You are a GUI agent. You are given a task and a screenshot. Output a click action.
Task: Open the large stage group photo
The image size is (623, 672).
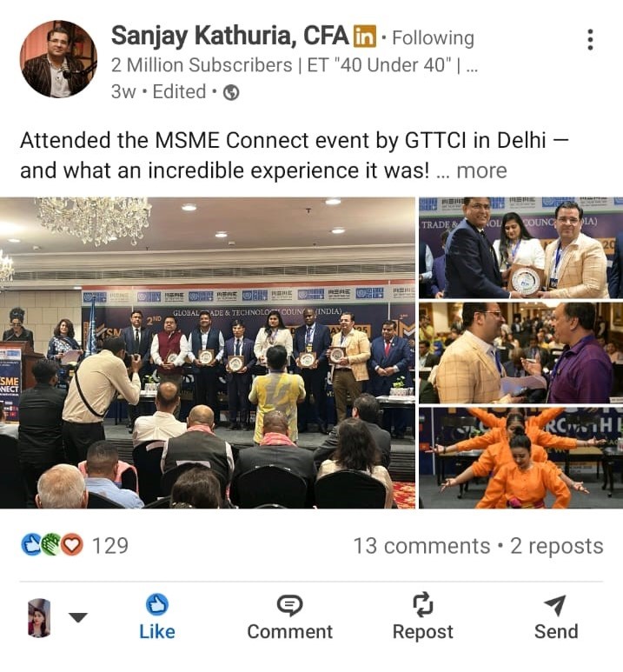click(x=208, y=353)
